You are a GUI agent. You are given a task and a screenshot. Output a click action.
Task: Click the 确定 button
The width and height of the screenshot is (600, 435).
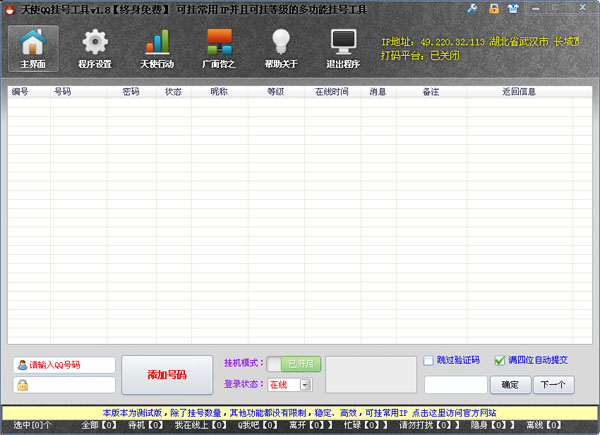coord(510,384)
